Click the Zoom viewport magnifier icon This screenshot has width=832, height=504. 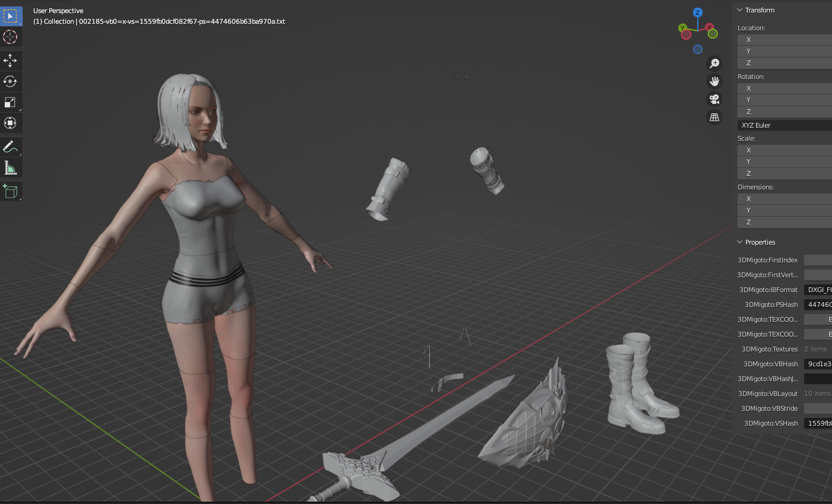coord(714,63)
